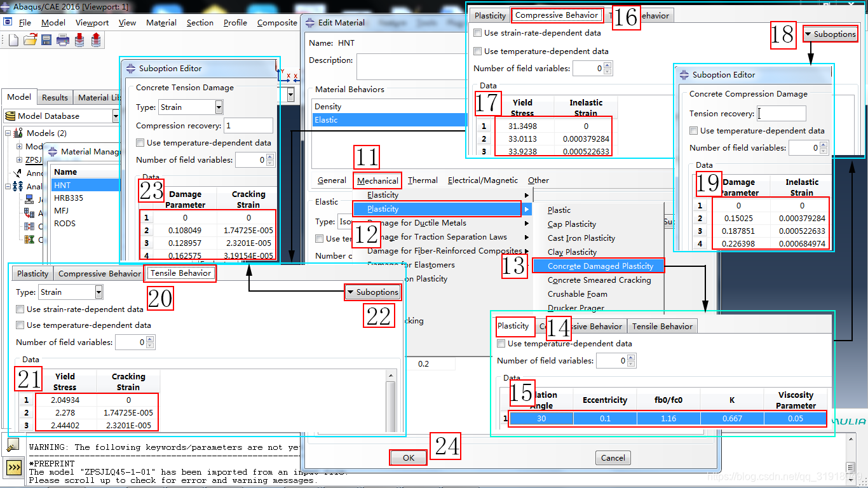Choose Concrete Smeared Cracking menu entry

click(x=599, y=280)
